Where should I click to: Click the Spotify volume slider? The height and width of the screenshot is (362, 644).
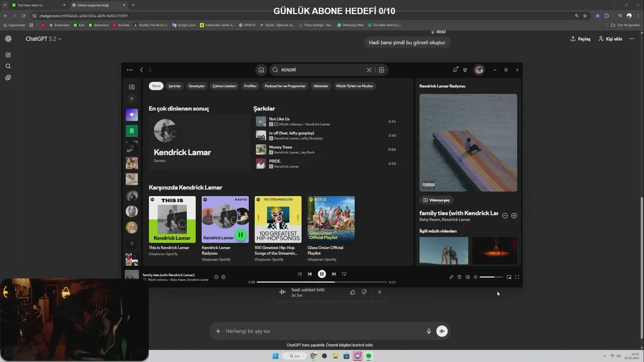pyautogui.click(x=491, y=277)
